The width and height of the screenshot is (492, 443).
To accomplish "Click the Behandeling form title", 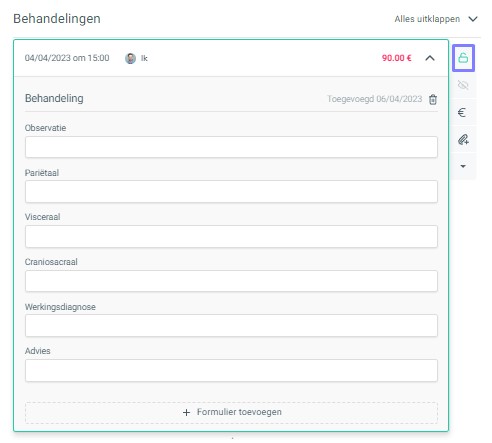I will pos(54,99).
